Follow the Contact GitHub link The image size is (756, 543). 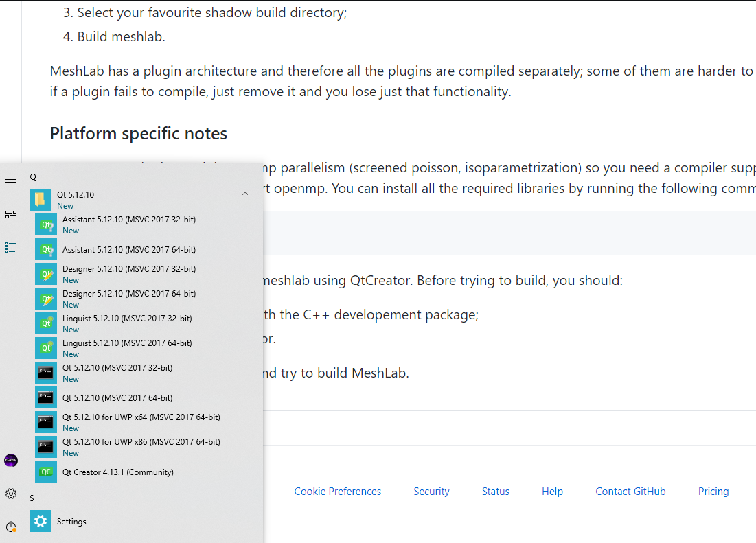coord(630,491)
